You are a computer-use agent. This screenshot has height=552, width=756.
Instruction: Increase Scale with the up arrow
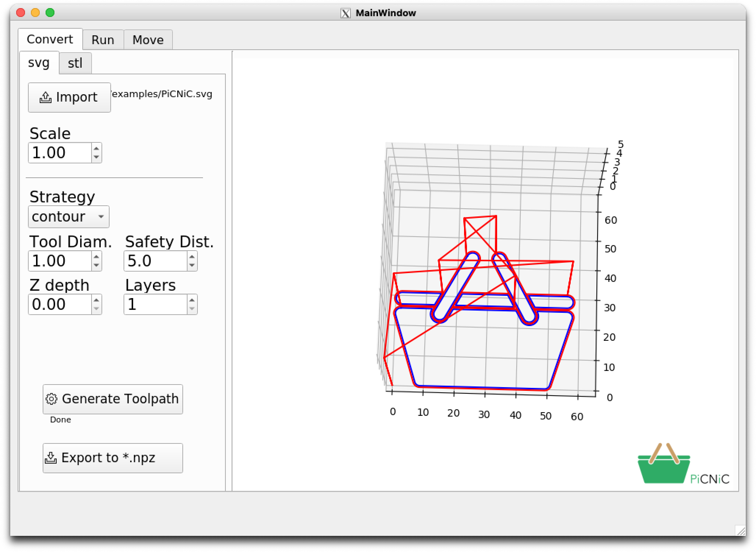96,149
